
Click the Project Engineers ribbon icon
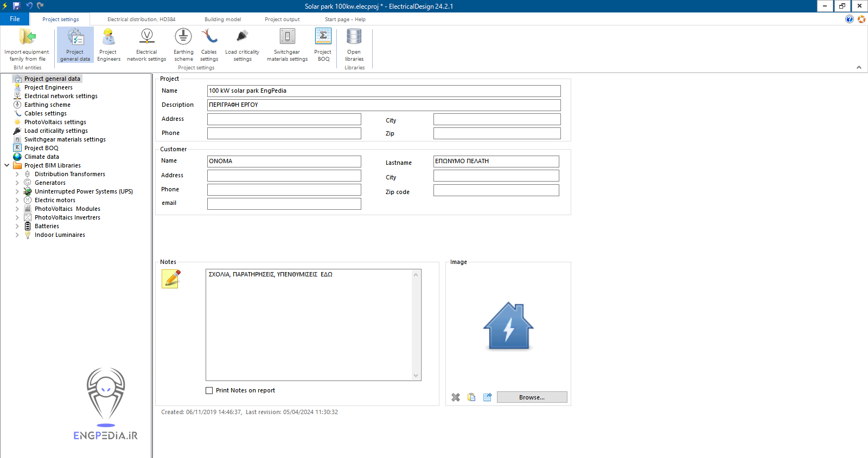[x=108, y=45]
